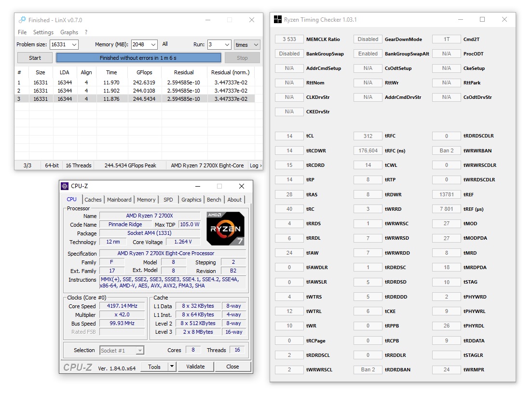Screen dimensions: 532x395
Task: Minimize the Ryzen Timing Checker window
Action: [461, 19]
